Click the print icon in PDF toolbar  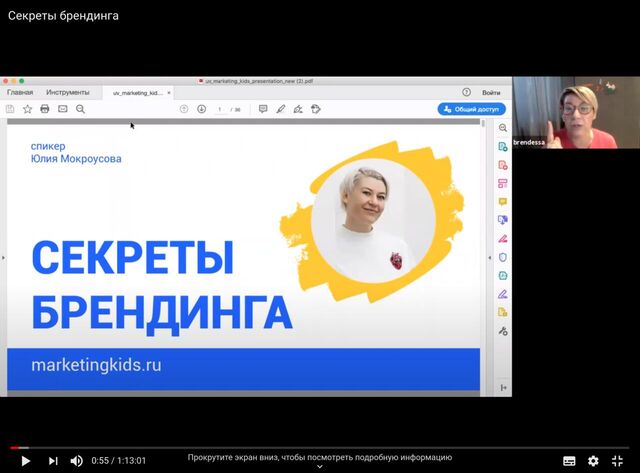tap(45, 109)
